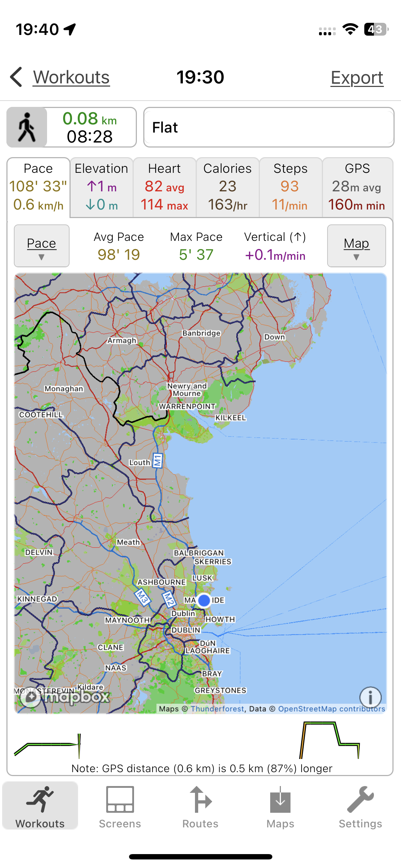
Task: Expand the Pace chart dropdown
Action: click(42, 246)
